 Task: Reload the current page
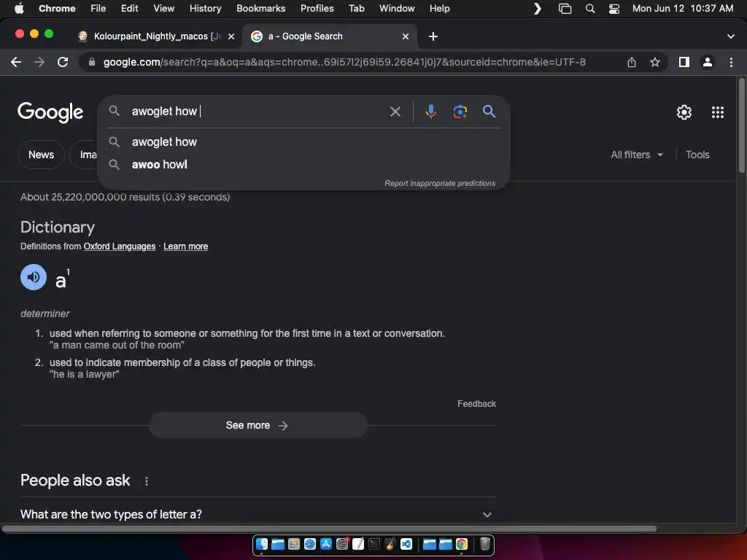[63, 62]
